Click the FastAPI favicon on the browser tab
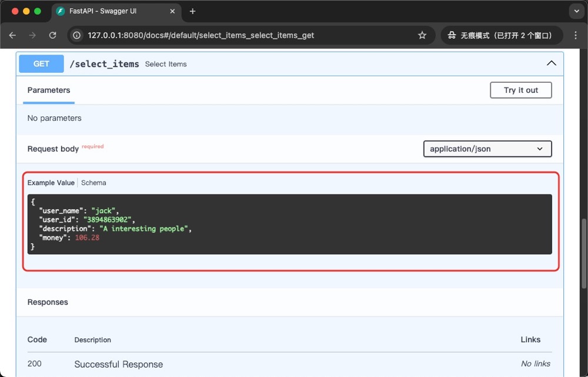 click(x=61, y=11)
